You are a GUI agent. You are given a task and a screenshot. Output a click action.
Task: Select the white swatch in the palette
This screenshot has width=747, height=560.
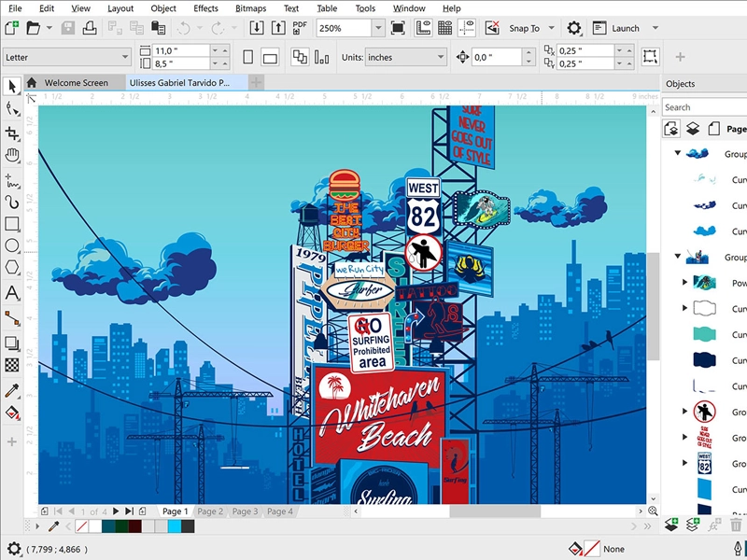coord(95,526)
